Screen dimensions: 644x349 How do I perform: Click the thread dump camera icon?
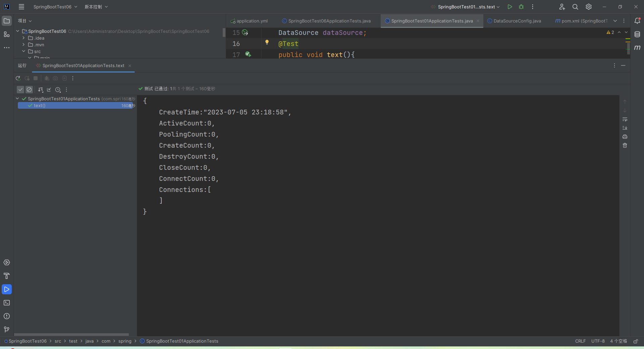point(55,78)
